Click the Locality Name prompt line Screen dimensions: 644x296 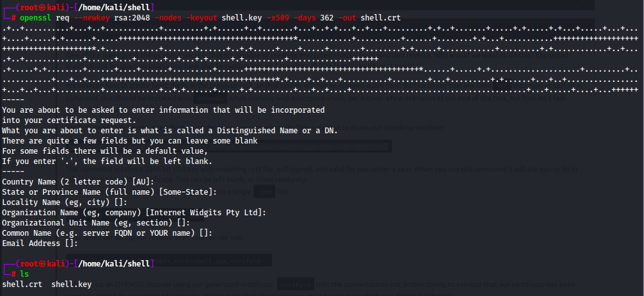65,202
